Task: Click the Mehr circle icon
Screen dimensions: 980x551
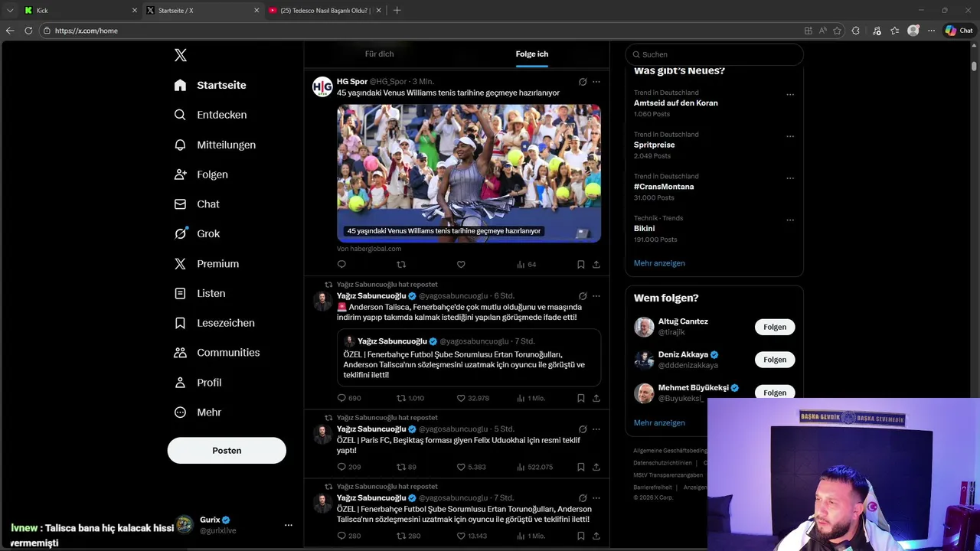Action: click(x=180, y=412)
